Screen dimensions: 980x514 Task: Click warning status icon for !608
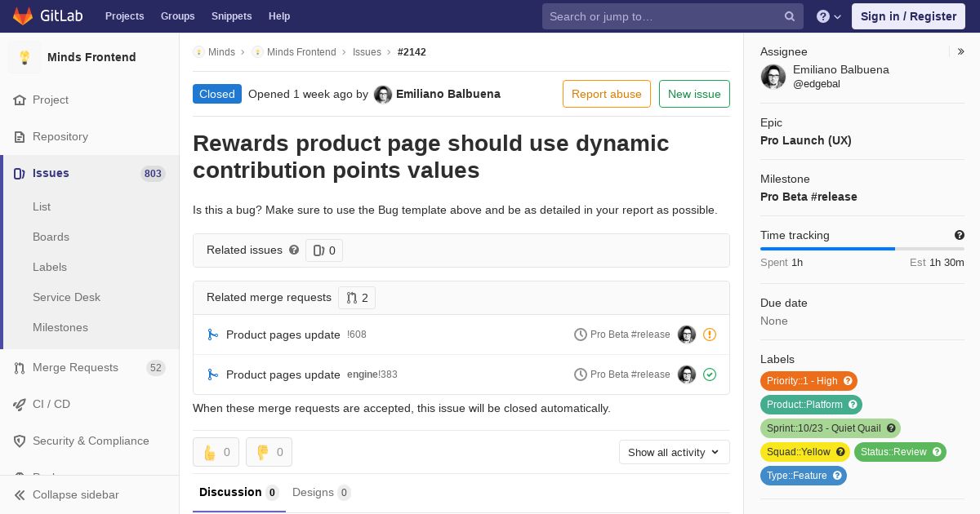pos(710,335)
